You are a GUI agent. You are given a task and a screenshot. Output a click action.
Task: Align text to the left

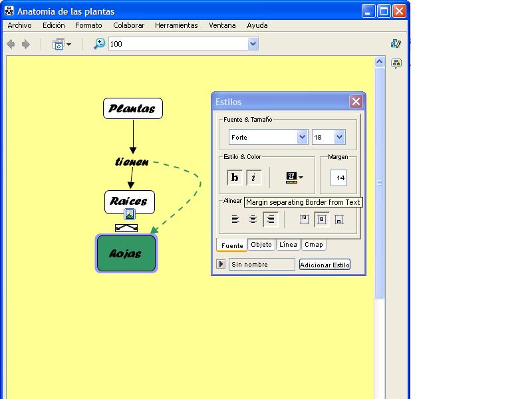point(235,219)
